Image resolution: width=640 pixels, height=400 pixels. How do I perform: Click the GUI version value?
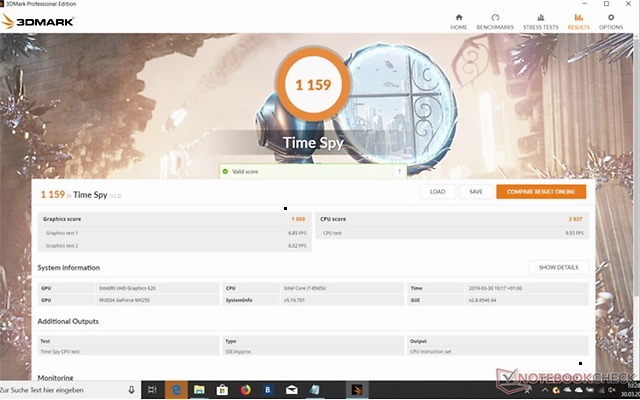click(482, 300)
